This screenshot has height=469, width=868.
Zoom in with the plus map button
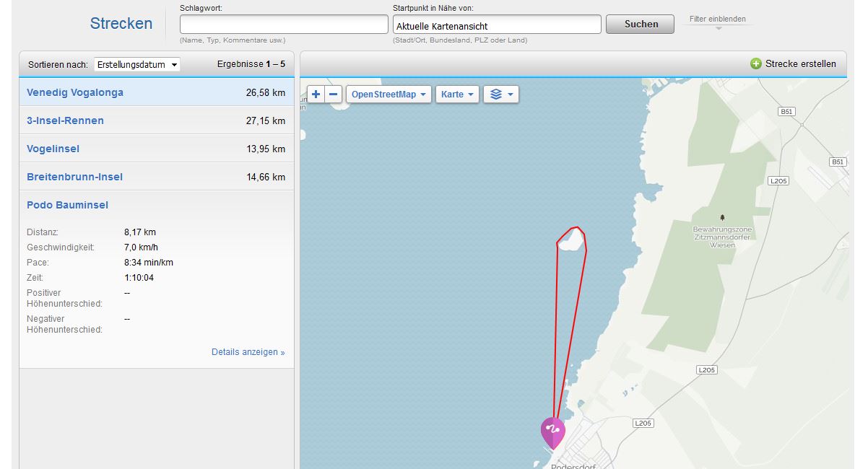coord(316,95)
